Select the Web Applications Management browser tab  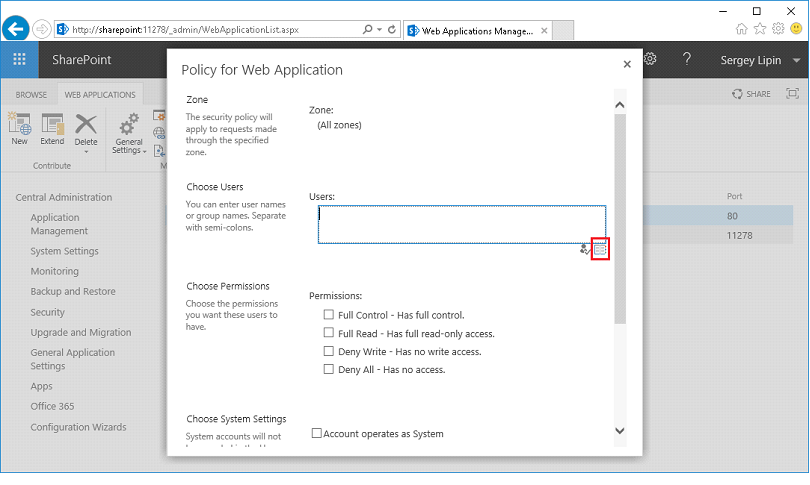click(478, 30)
